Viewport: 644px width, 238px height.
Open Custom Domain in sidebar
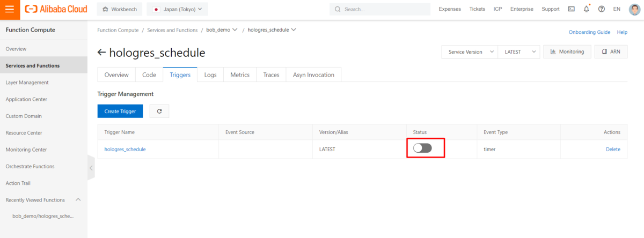(43, 116)
